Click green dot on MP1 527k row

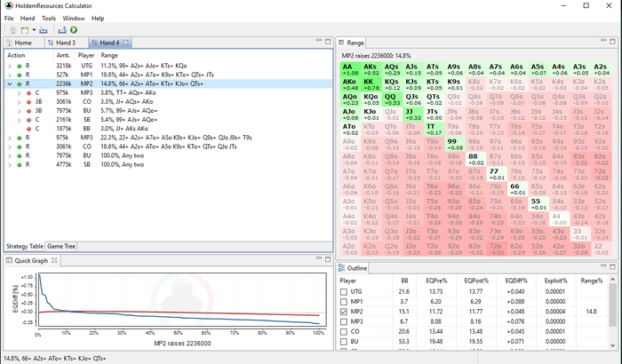click(19, 75)
